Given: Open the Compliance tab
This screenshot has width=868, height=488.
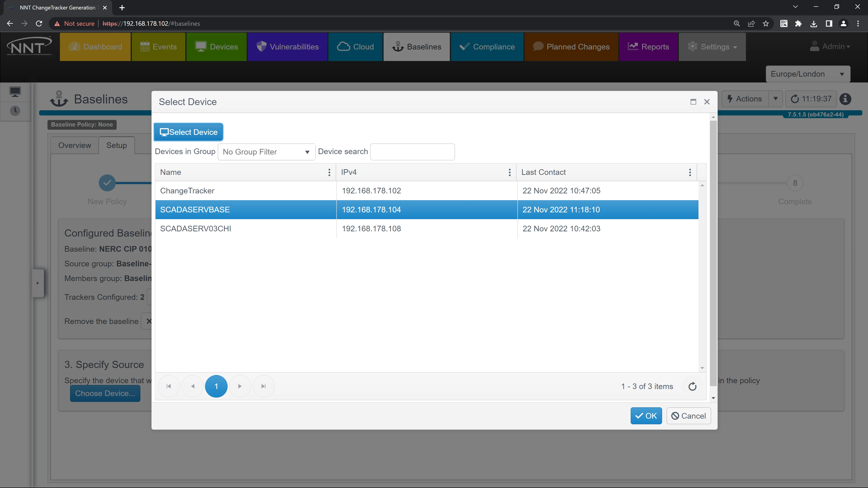Looking at the screenshot, I should click(487, 47).
